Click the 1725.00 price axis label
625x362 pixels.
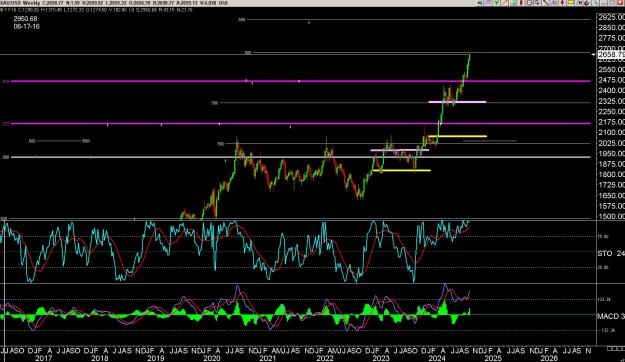click(x=611, y=185)
